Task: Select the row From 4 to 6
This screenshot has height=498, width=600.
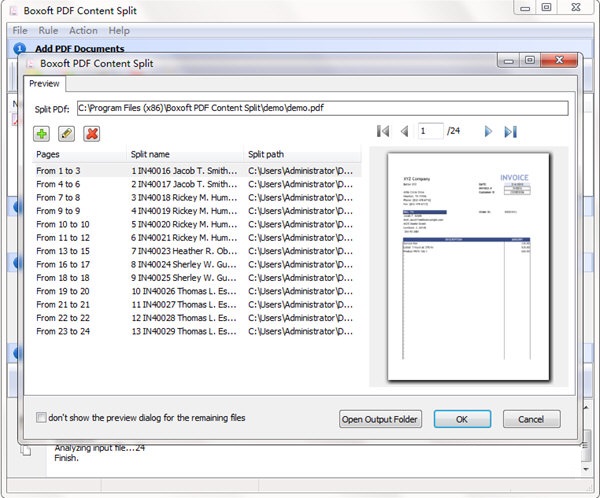Action: 197,184
